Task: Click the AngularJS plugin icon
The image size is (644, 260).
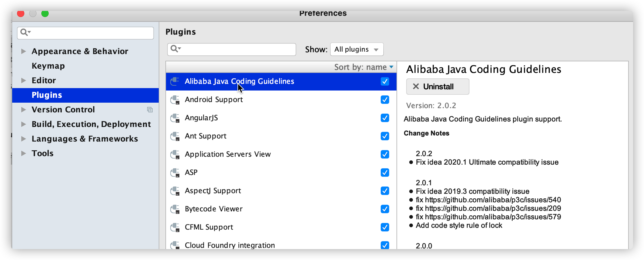Action: coord(175,118)
